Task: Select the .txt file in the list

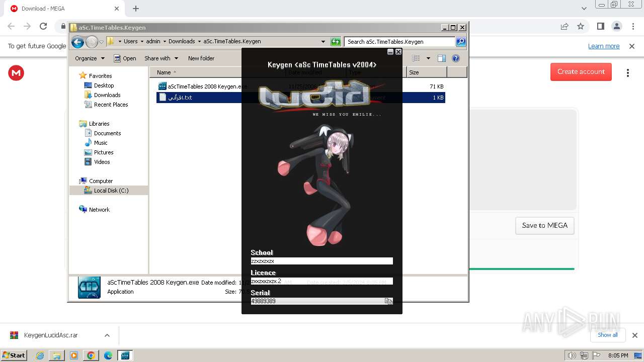Action: point(175,98)
